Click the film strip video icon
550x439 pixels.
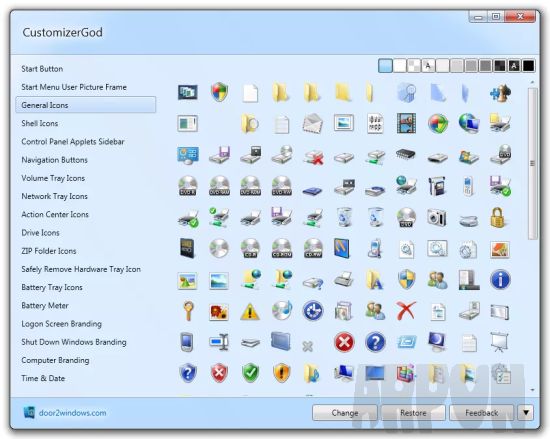406,123
